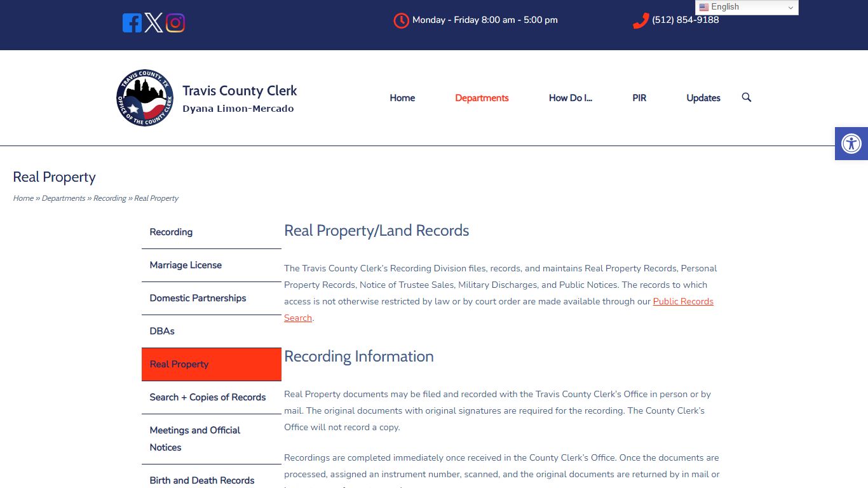Select the PIR navigation item

click(639, 98)
